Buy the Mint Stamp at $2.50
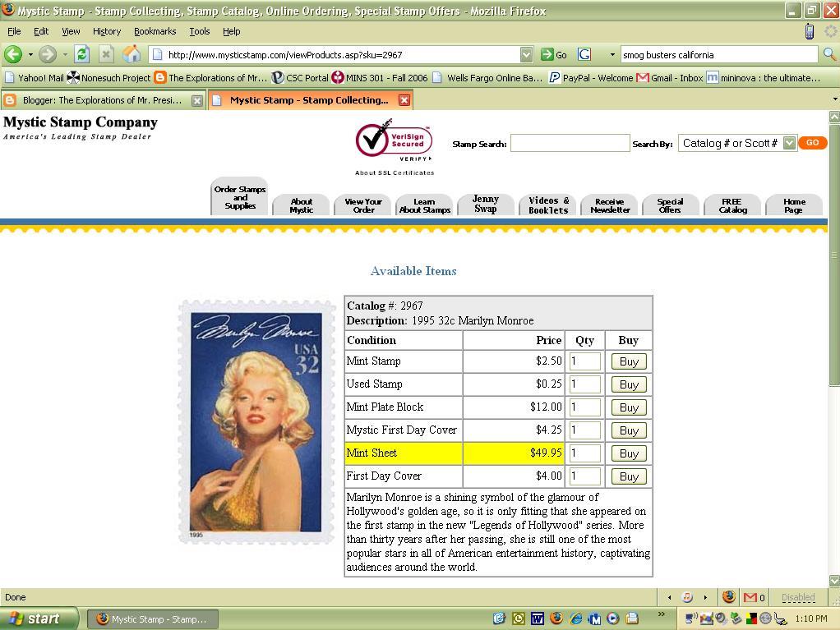The height and width of the screenshot is (630, 840). click(x=629, y=361)
